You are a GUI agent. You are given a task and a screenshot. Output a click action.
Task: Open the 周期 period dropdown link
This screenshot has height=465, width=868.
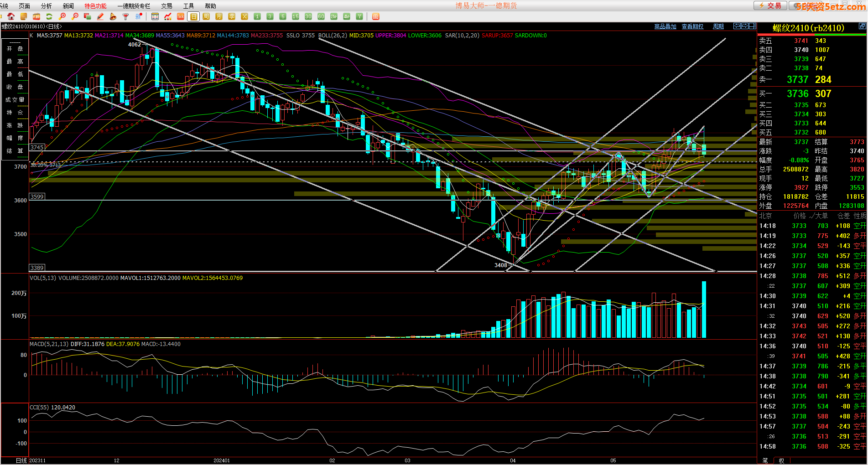coord(718,26)
